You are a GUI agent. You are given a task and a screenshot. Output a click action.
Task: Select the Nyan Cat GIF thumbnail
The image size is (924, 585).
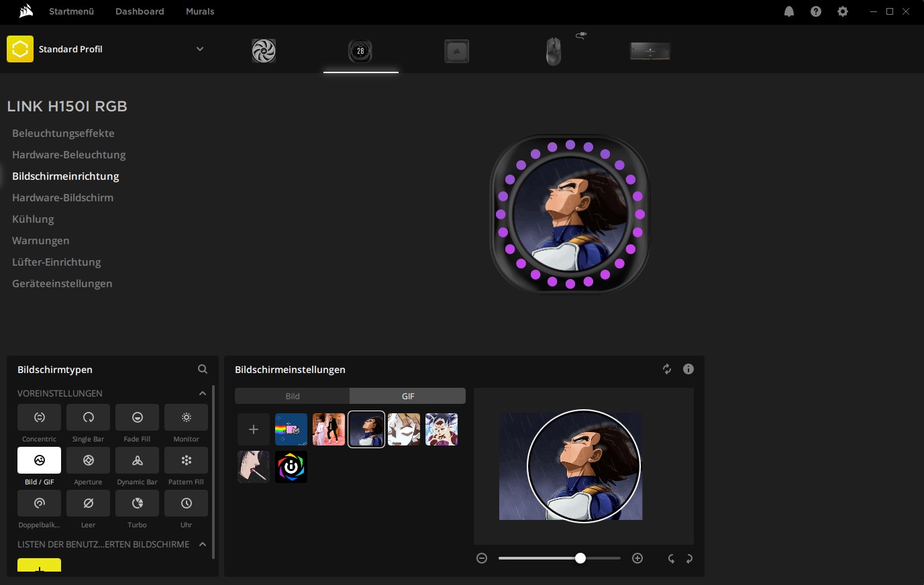tap(291, 429)
